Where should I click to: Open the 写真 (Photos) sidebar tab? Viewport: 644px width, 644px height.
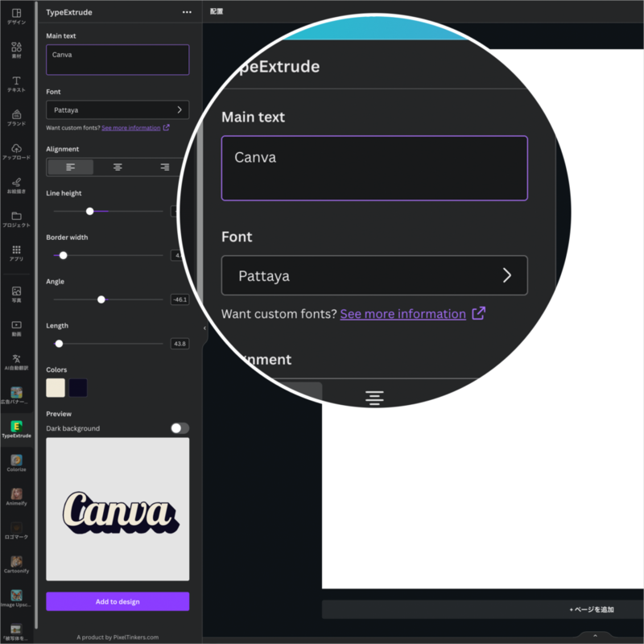16,295
